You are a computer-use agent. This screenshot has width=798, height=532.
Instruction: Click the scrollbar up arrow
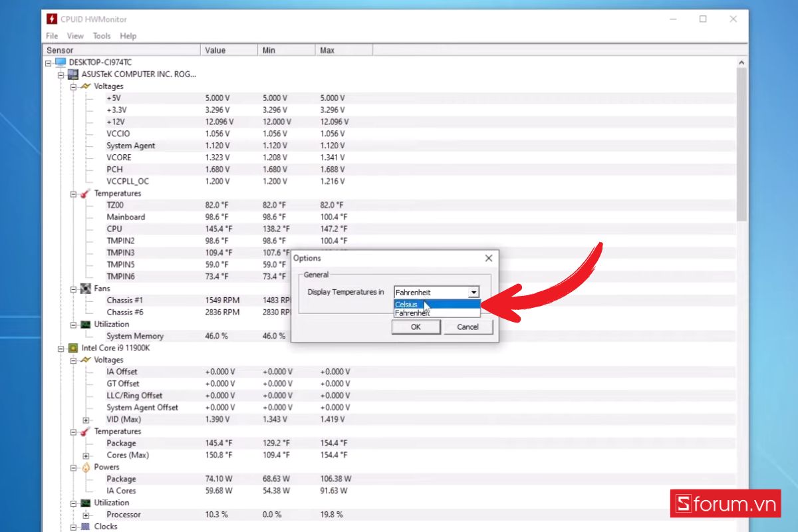(x=742, y=61)
